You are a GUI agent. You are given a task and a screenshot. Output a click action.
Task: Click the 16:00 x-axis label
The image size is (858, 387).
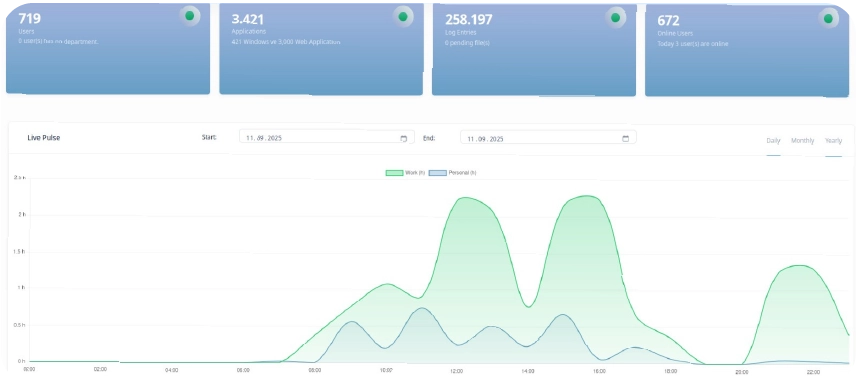(x=599, y=371)
